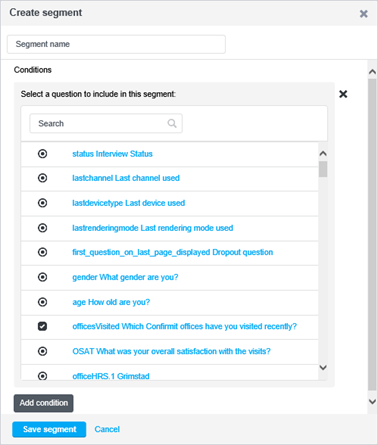Click question list scroll up arrow

323,153
